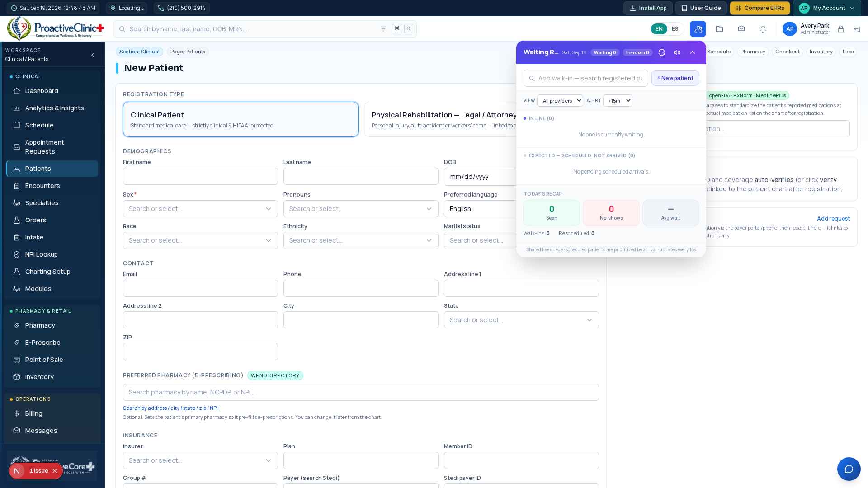This screenshot has height=488, width=868.
Task: Expand the Race dropdown
Action: tap(200, 240)
